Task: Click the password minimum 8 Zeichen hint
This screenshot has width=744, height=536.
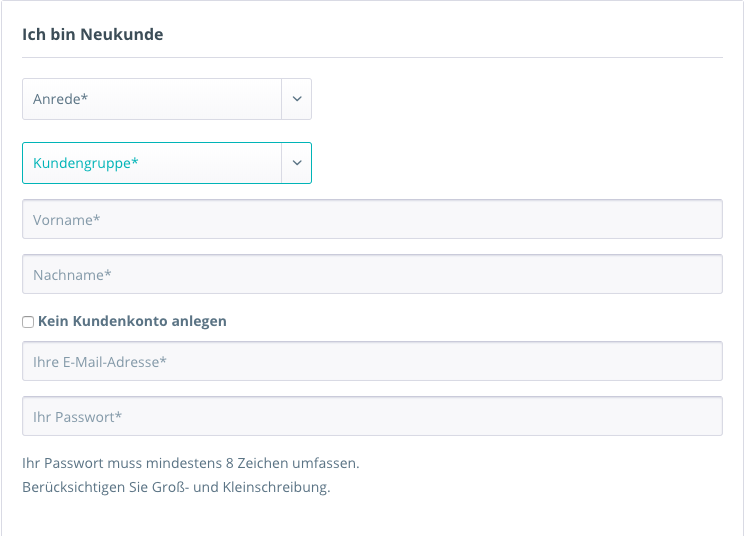Action: (x=190, y=464)
